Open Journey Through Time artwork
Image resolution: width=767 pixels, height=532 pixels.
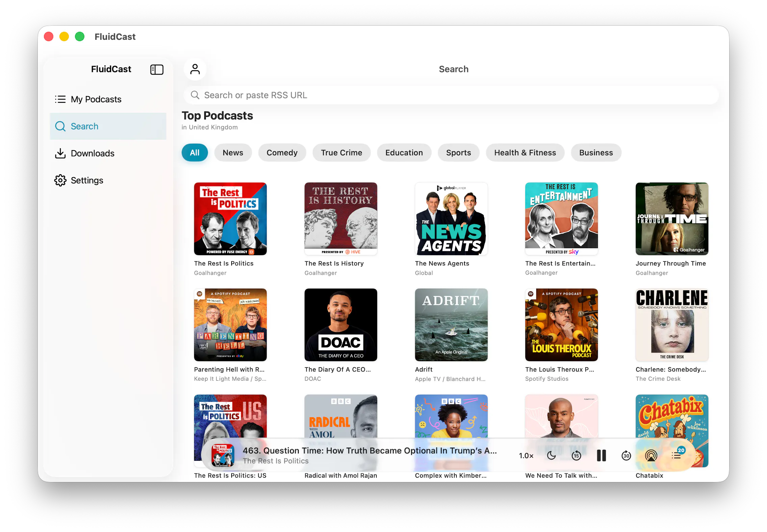672,219
